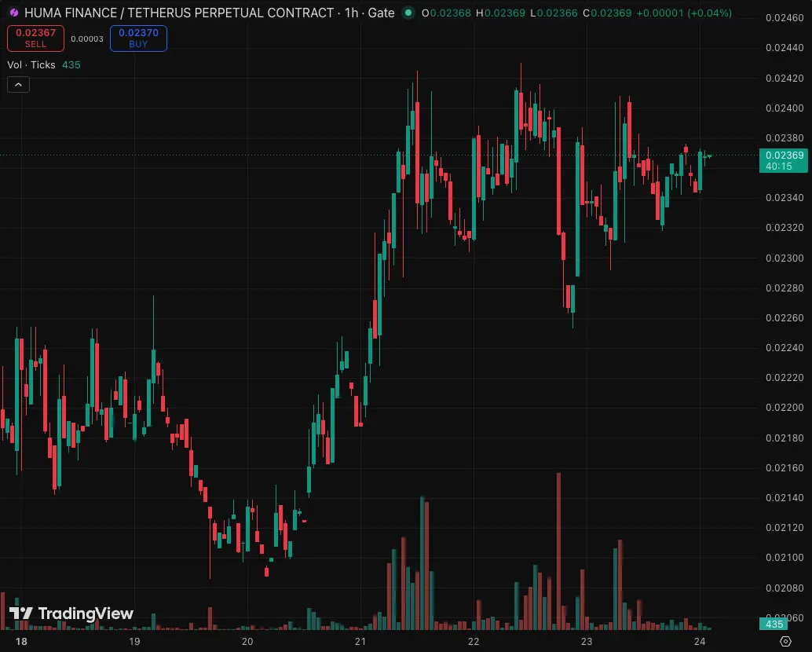The width and height of the screenshot is (812, 652).
Task: Open chart settings gear icon at bottom right
Action: (x=785, y=642)
